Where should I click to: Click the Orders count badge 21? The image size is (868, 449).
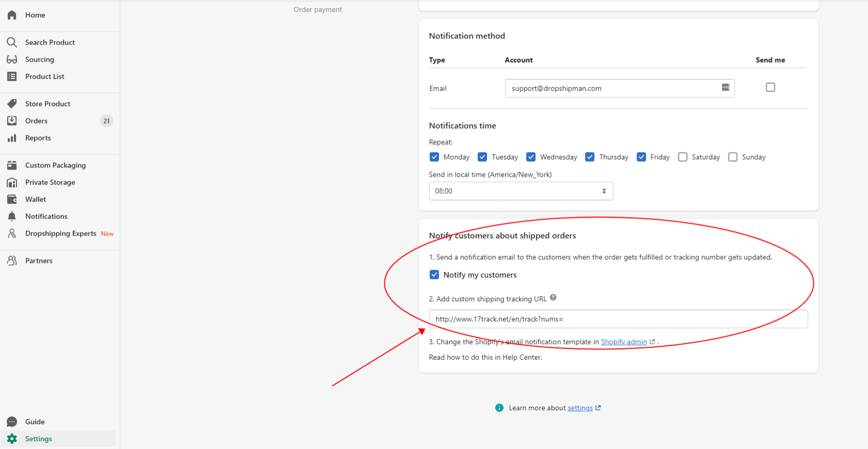106,121
